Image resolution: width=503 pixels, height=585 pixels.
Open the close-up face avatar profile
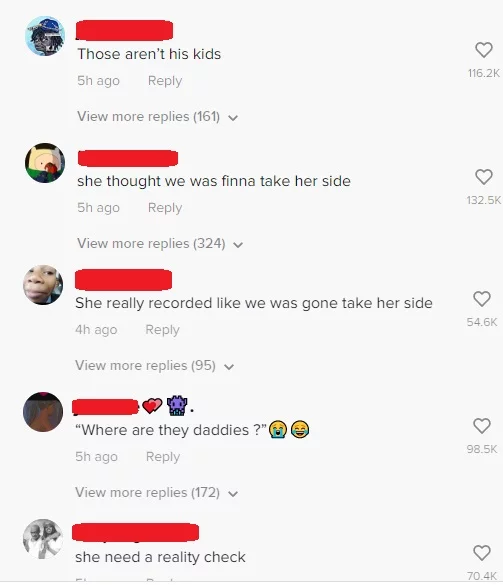pyautogui.click(x=43, y=285)
